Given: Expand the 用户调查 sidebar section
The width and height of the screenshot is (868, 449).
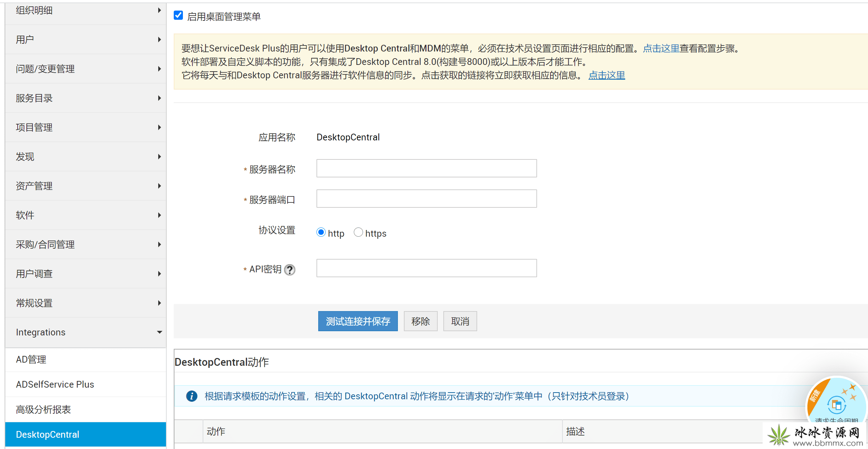Looking at the screenshot, I should pyautogui.click(x=86, y=274).
